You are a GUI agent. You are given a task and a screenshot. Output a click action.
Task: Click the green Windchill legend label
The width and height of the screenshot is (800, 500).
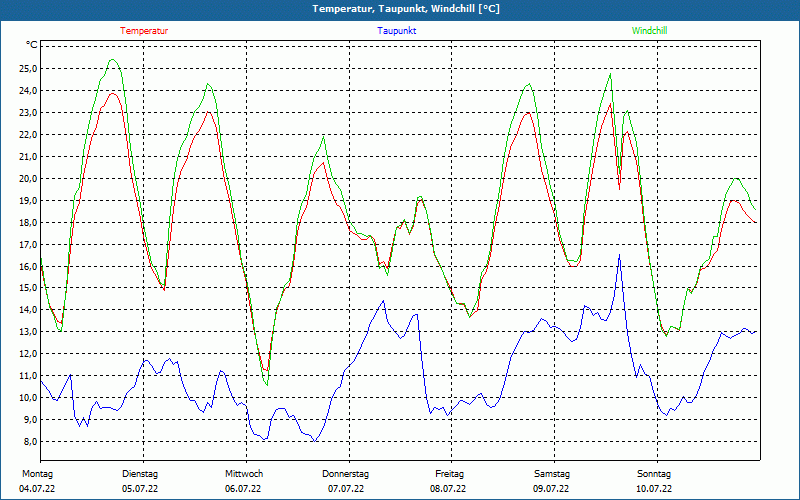coord(649,31)
